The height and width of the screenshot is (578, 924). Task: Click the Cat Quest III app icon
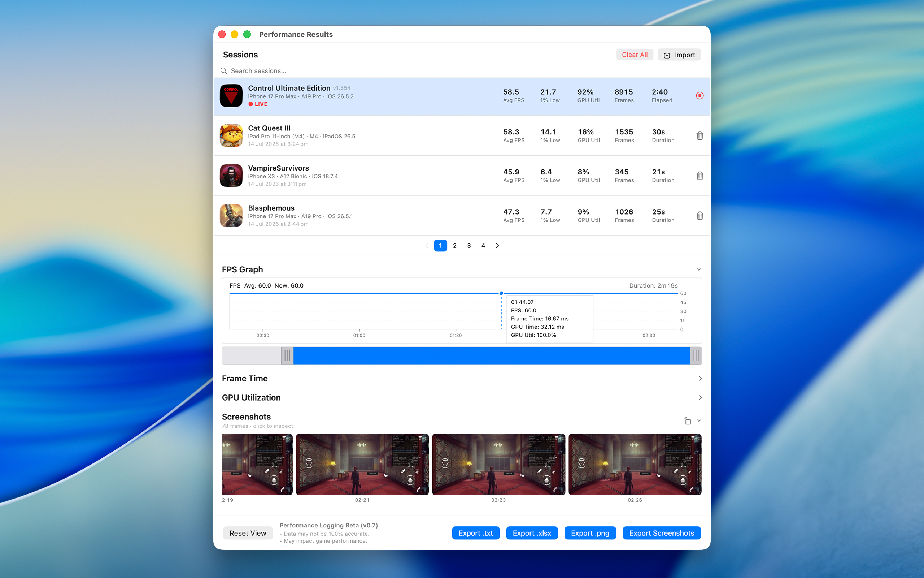[x=231, y=135]
